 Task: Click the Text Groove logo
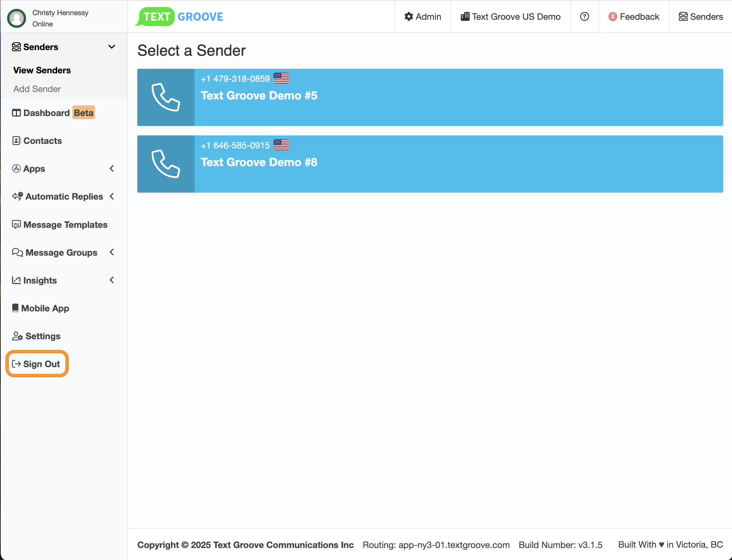tap(179, 17)
